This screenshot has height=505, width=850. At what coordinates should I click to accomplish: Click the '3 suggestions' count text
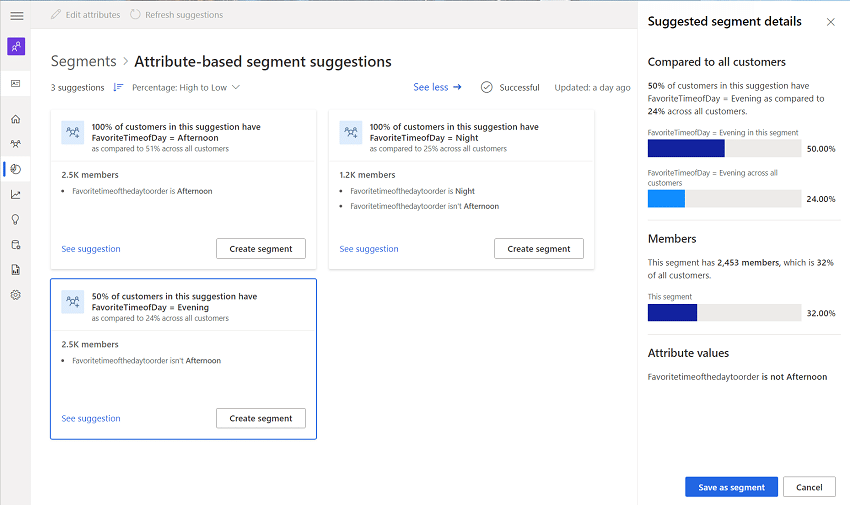pos(78,87)
